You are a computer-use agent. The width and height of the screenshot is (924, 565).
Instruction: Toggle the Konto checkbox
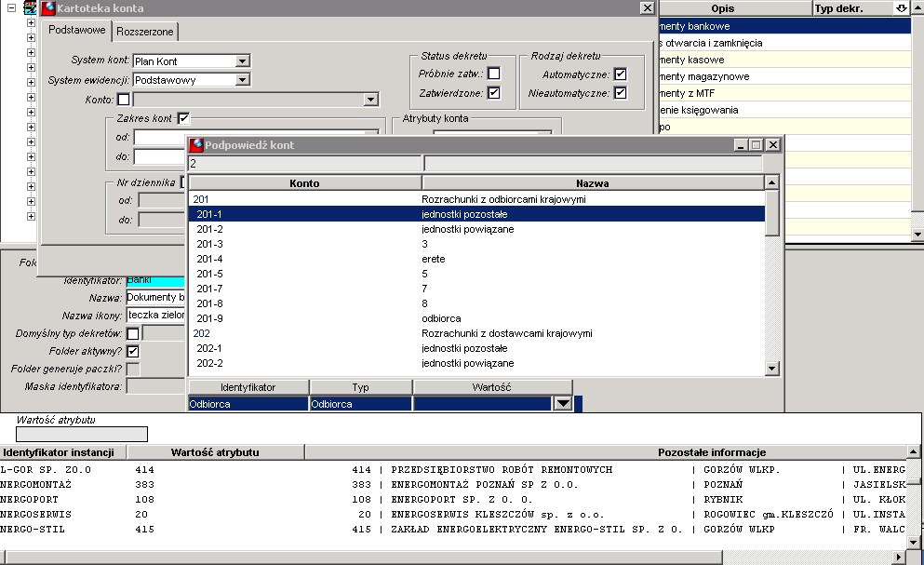(x=124, y=100)
